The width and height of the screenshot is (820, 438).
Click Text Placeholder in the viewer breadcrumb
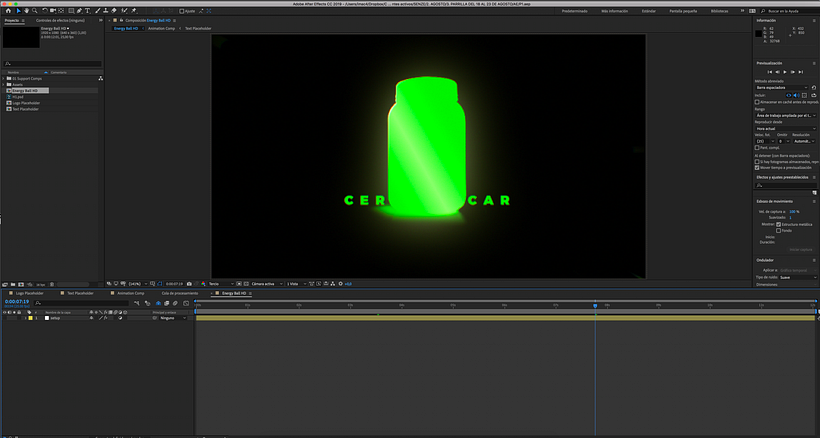point(198,28)
